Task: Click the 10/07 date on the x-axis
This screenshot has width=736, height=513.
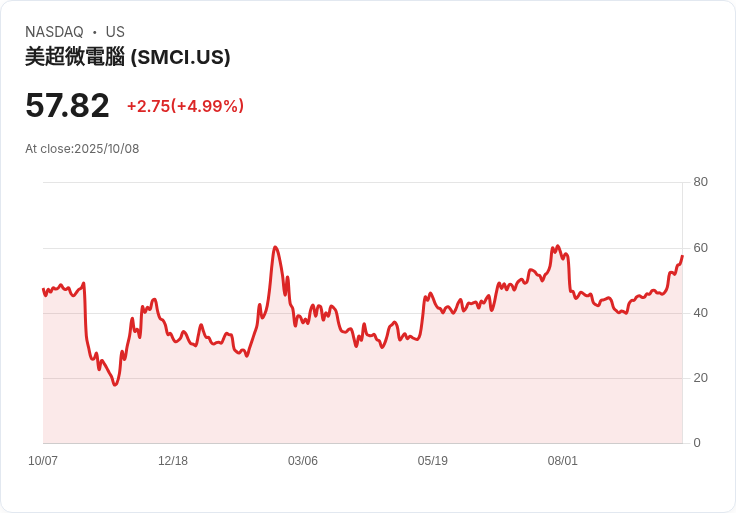Action: pos(43,461)
